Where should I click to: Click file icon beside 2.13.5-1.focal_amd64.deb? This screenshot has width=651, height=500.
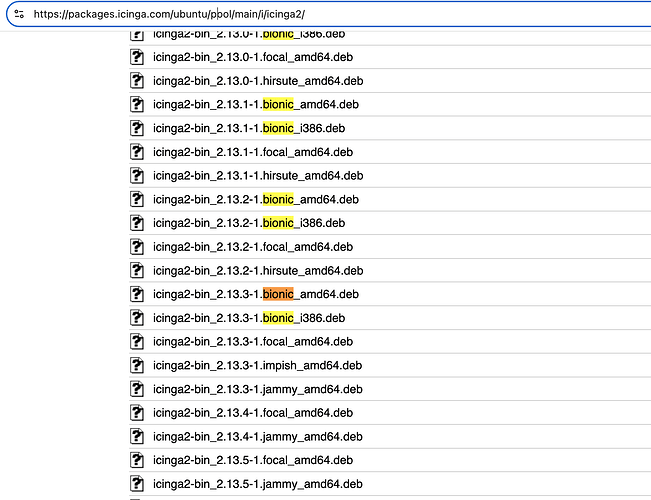[138, 461]
